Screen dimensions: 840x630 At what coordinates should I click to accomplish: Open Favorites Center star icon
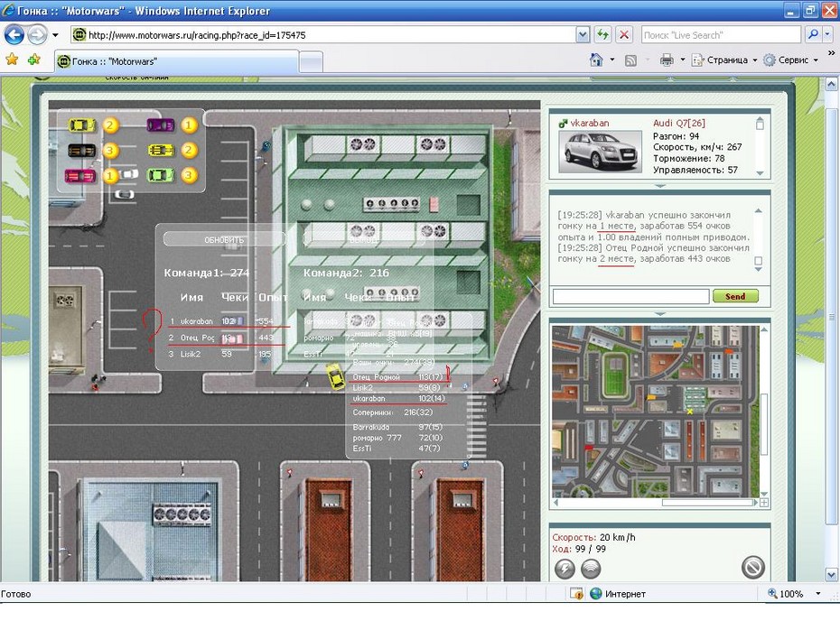point(12,60)
